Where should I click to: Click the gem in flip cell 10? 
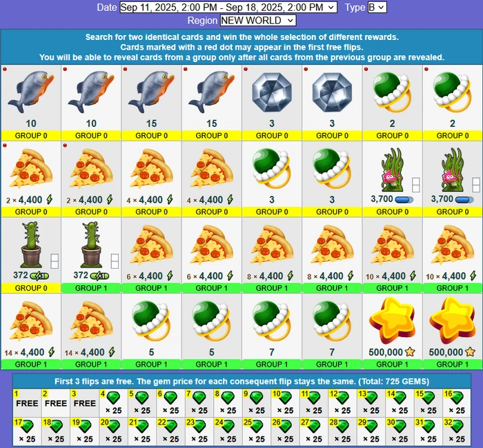(x=286, y=398)
